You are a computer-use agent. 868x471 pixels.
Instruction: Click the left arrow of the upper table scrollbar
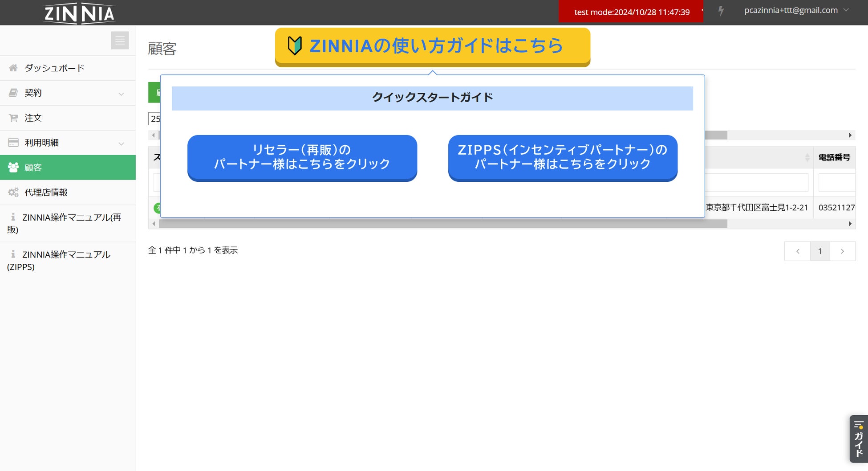pyautogui.click(x=154, y=135)
